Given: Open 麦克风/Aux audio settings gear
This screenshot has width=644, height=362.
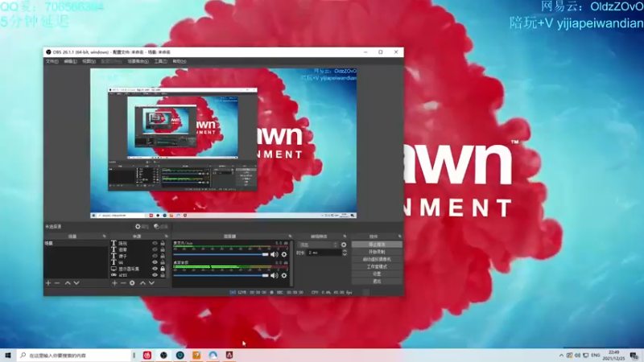Looking at the screenshot, I should (284, 254).
